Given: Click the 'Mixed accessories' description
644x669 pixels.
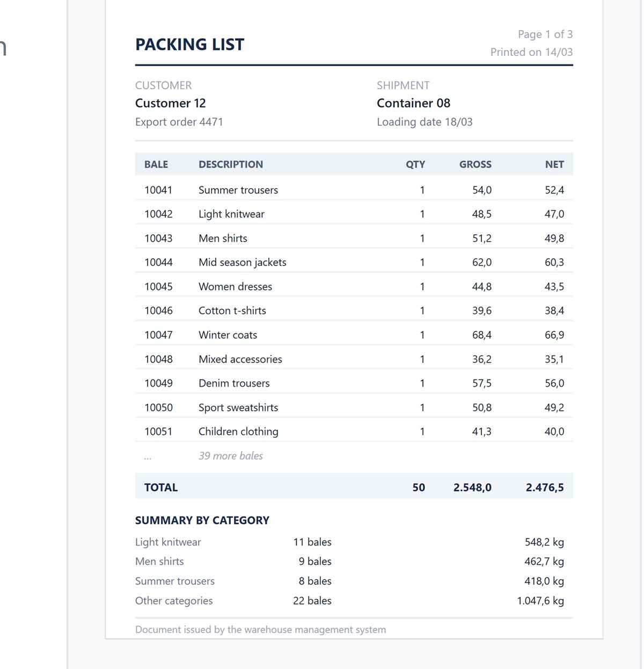Looking at the screenshot, I should pyautogui.click(x=240, y=359).
